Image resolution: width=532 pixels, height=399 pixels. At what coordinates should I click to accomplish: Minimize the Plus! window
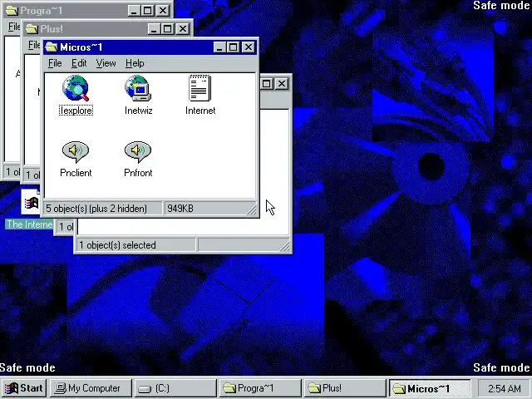pos(154,29)
